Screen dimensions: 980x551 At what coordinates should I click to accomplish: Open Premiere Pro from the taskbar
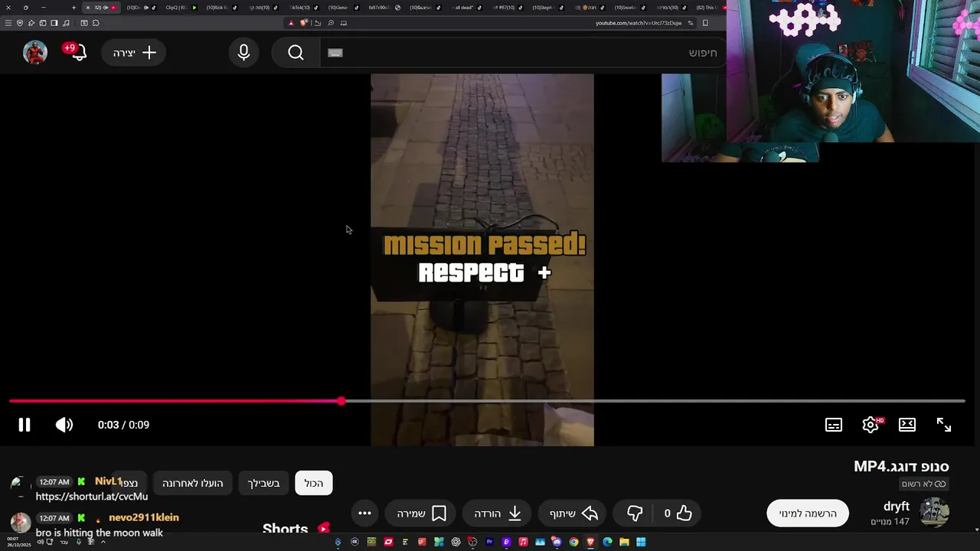tap(489, 542)
